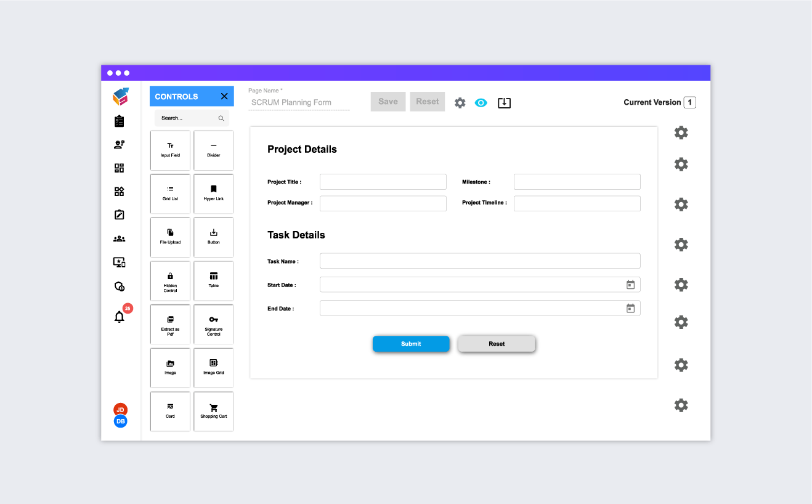Screen dimensions: 812x504
Task: Toggle form preview with the eye icon
Action: point(481,102)
